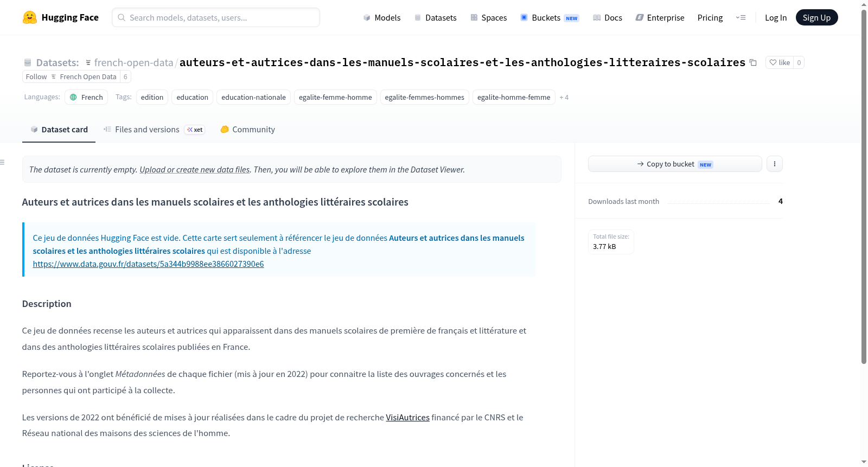Image resolution: width=868 pixels, height=467 pixels.
Task: Open Spaces from the top navigation
Action: pos(489,17)
